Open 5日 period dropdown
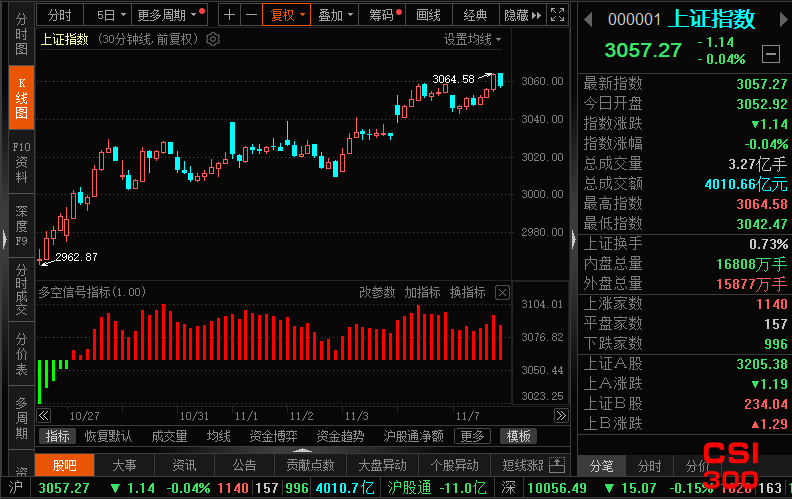 (x=108, y=15)
